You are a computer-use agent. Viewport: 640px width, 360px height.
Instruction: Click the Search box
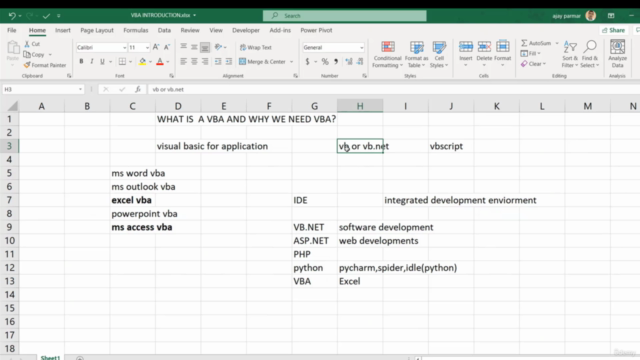(x=345, y=16)
